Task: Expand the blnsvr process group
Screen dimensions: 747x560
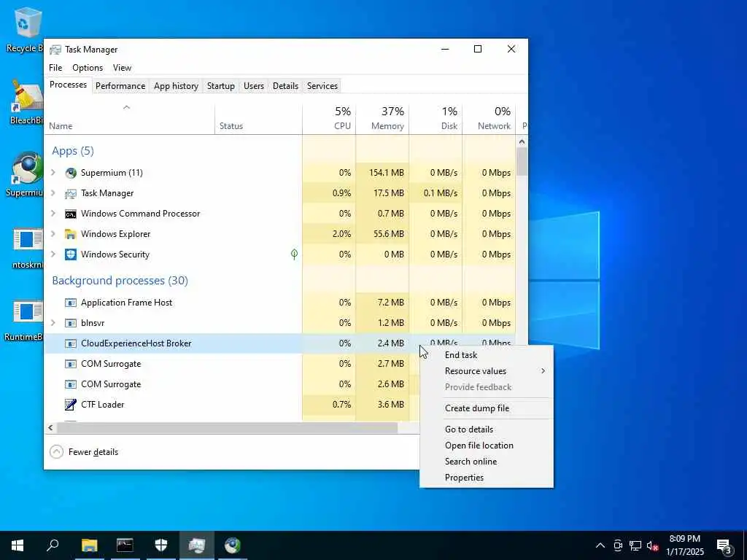Action: [x=53, y=323]
